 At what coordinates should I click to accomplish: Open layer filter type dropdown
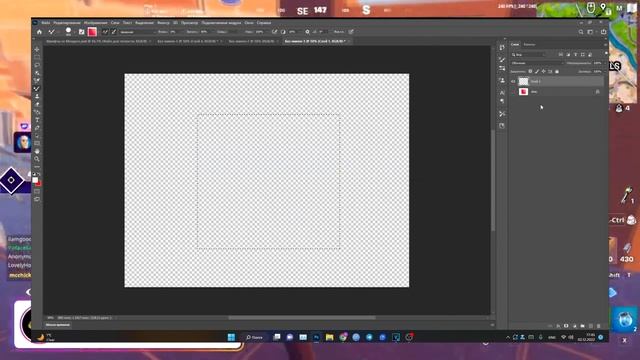(x=529, y=55)
